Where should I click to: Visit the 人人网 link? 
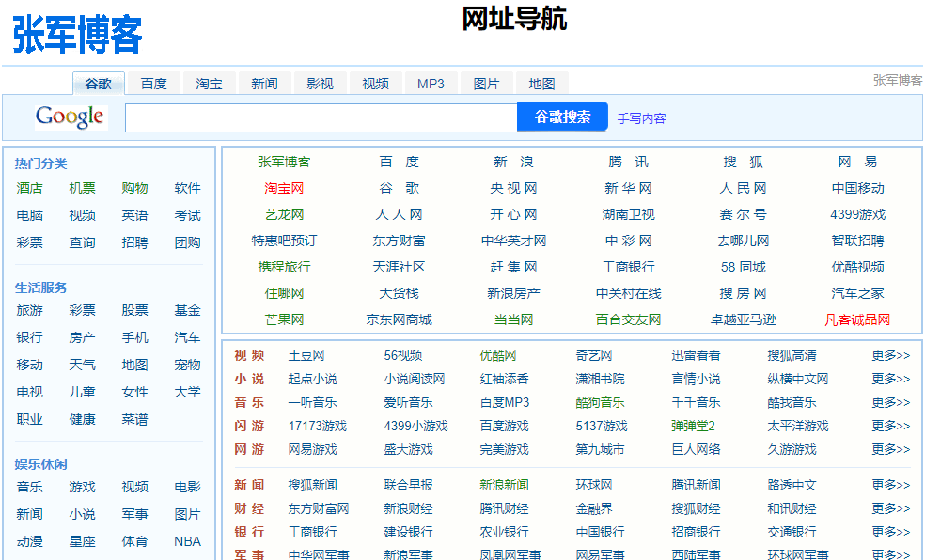click(400, 214)
